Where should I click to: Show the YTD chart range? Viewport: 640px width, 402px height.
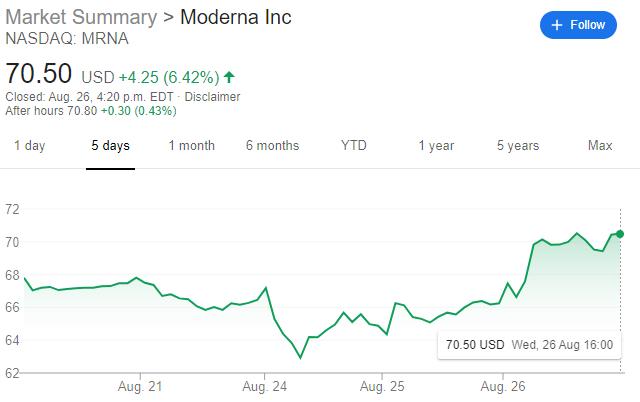353,146
